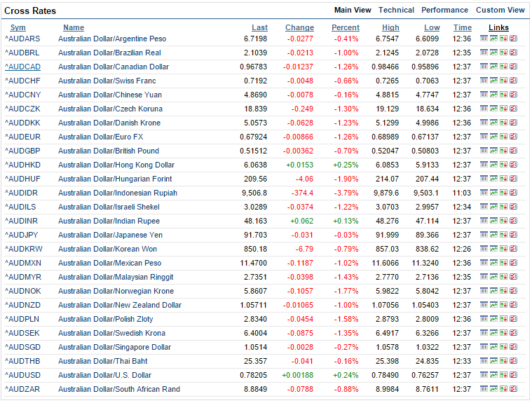Click the quote table icon for AUDGBP

pos(484,151)
